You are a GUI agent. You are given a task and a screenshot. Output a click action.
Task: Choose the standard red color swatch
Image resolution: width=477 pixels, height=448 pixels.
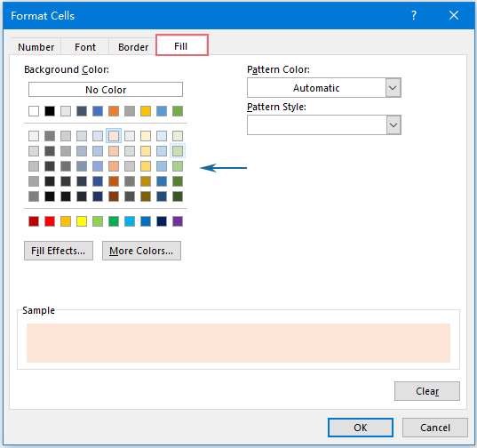50,221
